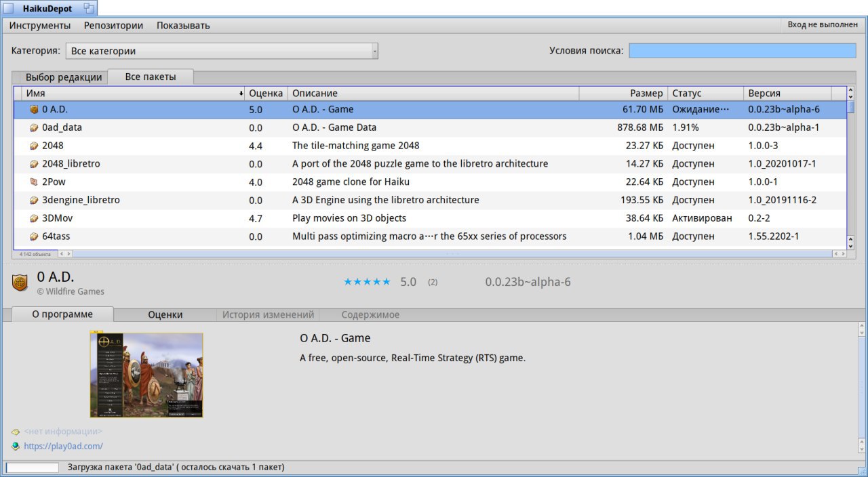Image resolution: width=868 pixels, height=477 pixels.
Task: Click the list horizontal scroll-right arrow
Action: [x=843, y=253]
